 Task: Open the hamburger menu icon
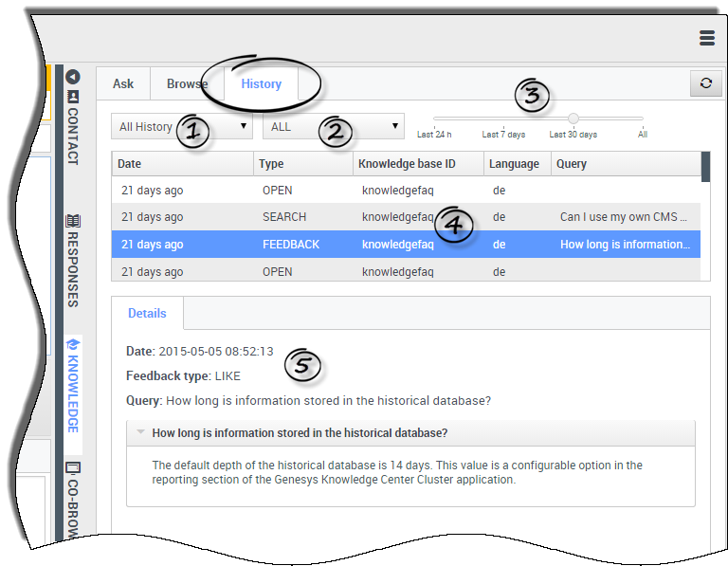(706, 38)
